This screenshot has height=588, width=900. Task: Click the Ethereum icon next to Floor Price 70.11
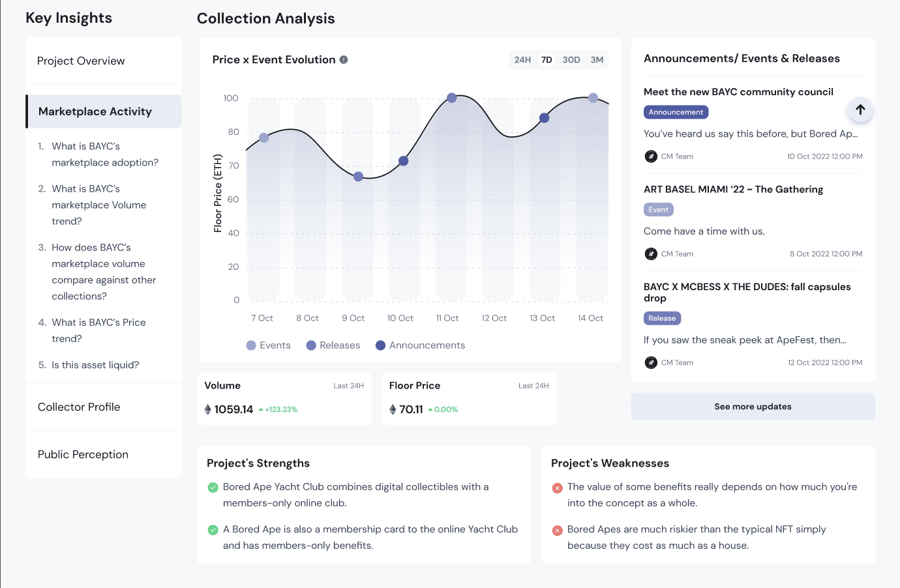coord(393,409)
